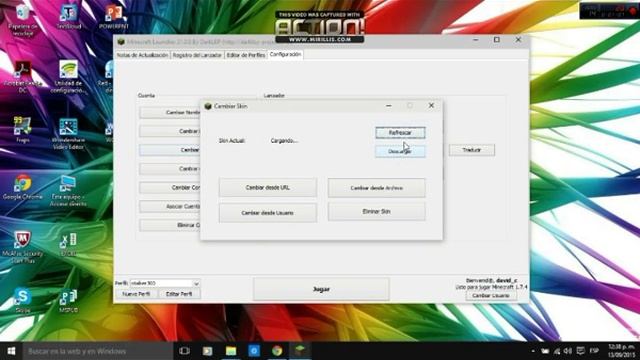
Task: Click the Cambiar Usuario button
Action: 491,296
